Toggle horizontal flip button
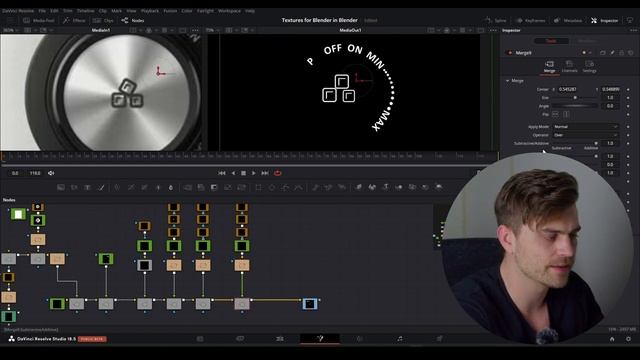The image size is (640, 360). click(x=556, y=115)
